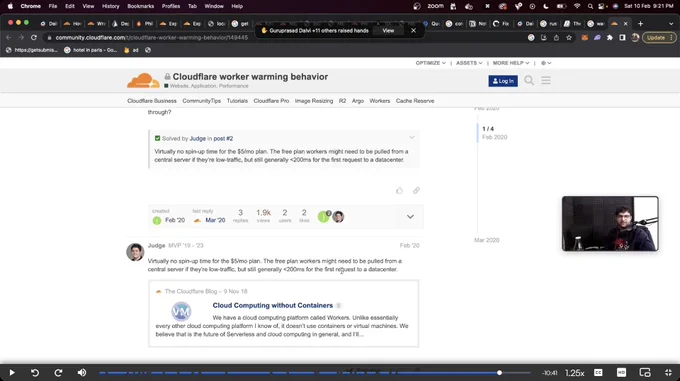Open Chrome side panel icon
Viewport: 680px width, 381px height.
point(622,38)
